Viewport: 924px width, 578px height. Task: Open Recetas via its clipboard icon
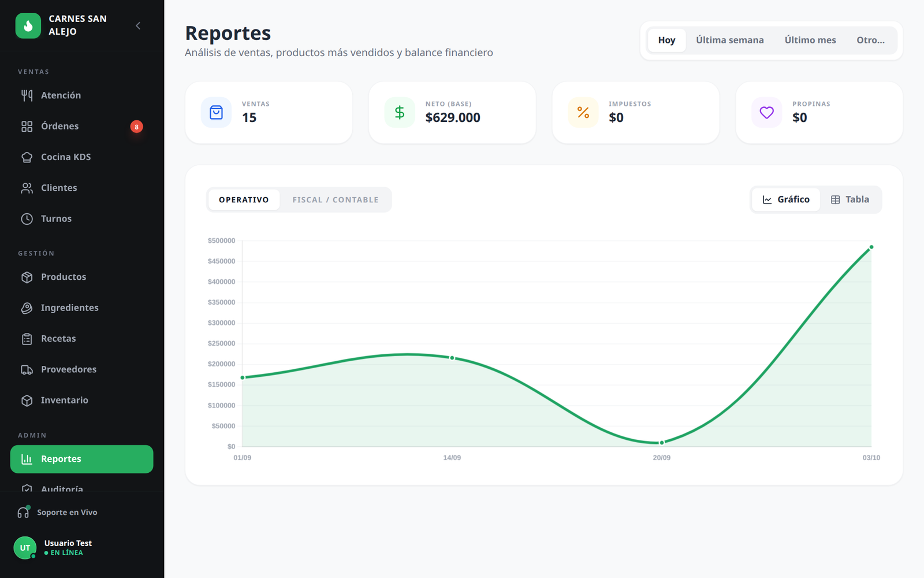(27, 339)
